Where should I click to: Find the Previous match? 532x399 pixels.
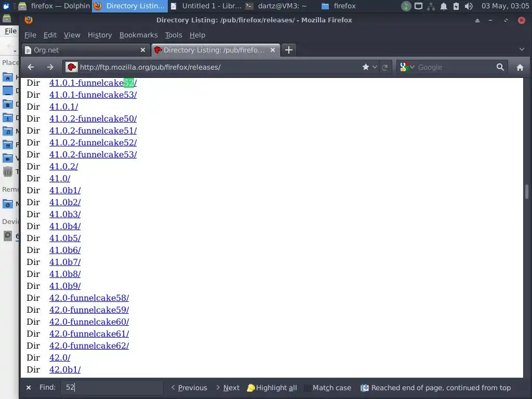(189, 388)
